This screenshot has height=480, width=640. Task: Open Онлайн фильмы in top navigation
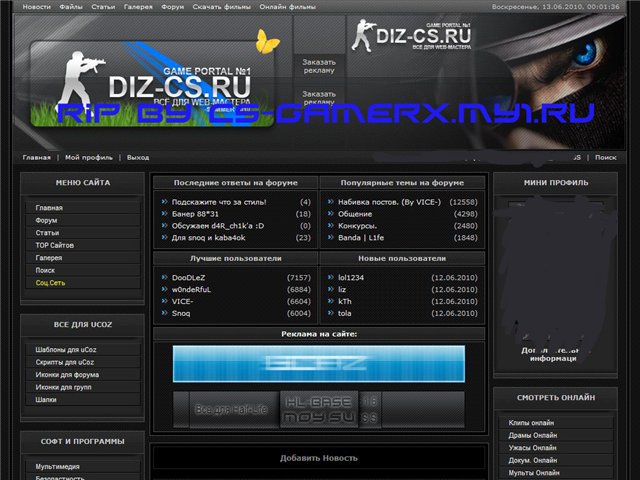click(288, 7)
